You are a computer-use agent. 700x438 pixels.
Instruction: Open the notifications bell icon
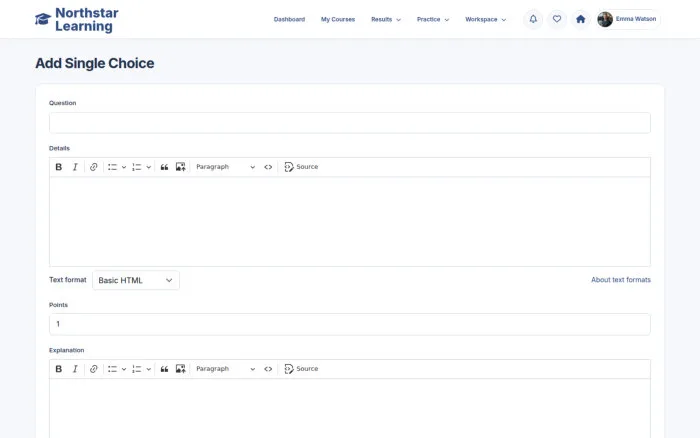point(533,19)
